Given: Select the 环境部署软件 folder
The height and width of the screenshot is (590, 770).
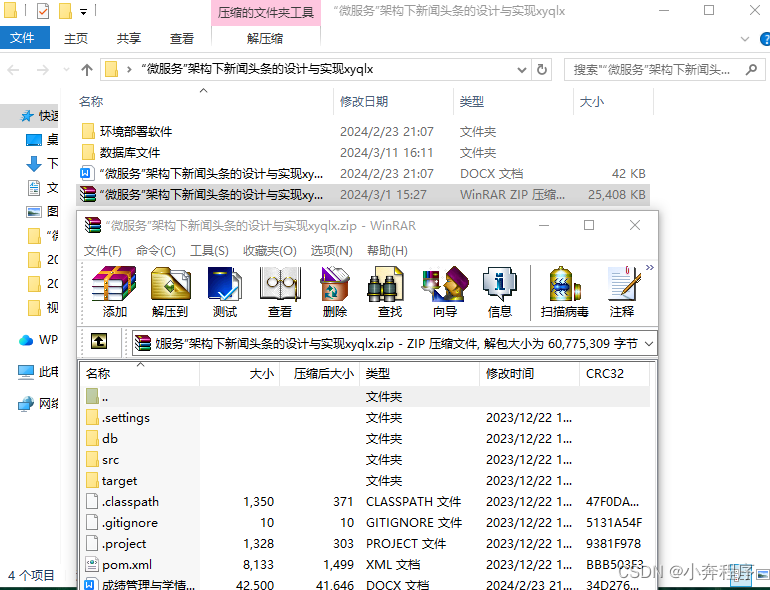Looking at the screenshot, I should [x=363, y=132].
